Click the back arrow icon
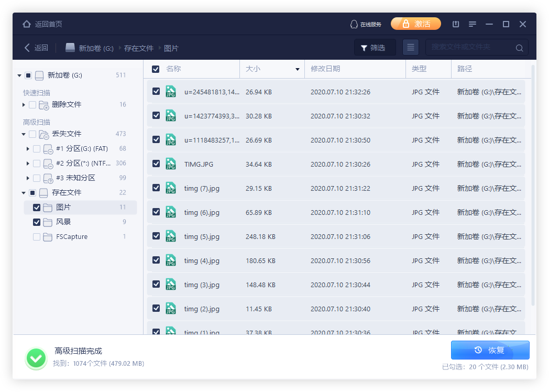 (x=27, y=48)
